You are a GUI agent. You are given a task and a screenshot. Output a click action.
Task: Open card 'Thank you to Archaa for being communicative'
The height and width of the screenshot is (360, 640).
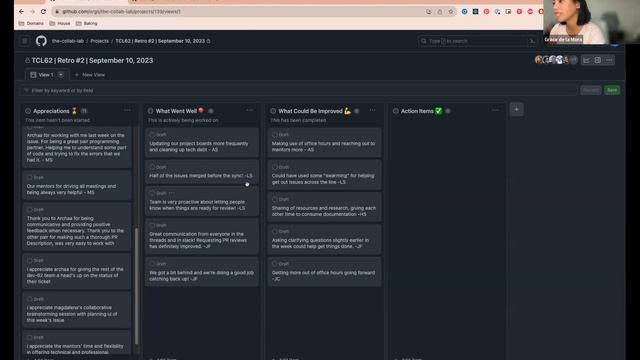click(x=77, y=227)
